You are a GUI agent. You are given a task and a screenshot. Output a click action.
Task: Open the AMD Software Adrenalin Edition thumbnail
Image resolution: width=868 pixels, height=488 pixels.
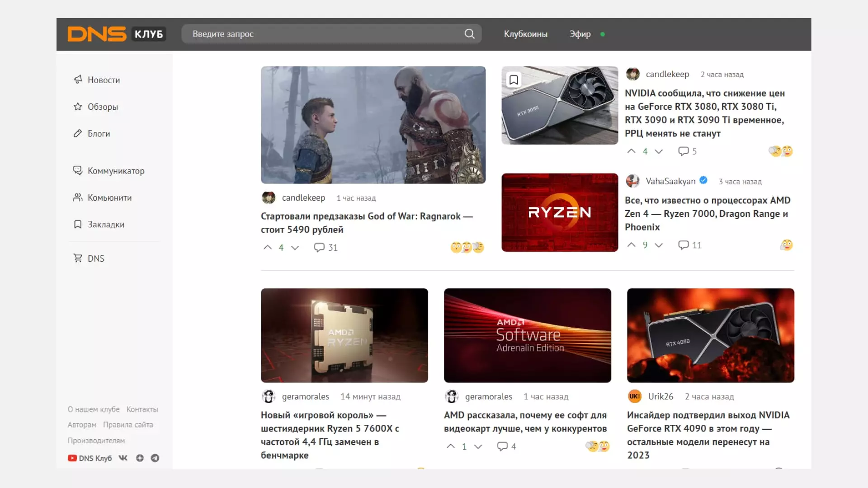528,335
